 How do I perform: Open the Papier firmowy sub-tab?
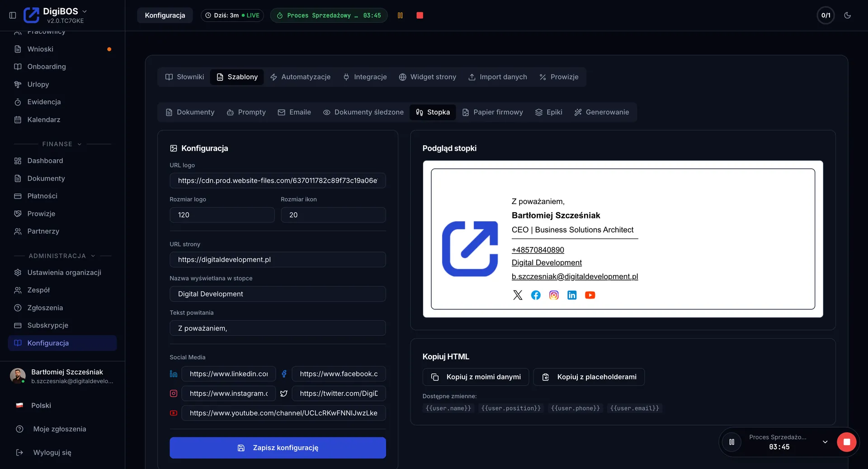click(492, 112)
